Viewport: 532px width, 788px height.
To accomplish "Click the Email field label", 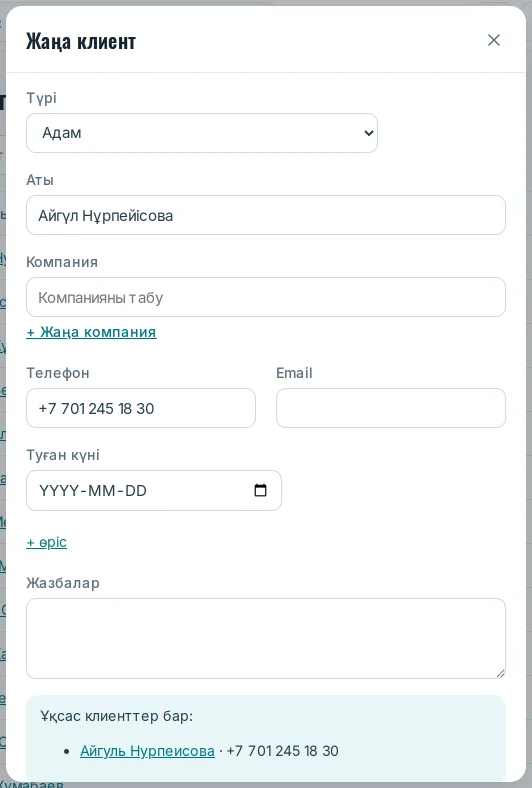I will [x=294, y=373].
